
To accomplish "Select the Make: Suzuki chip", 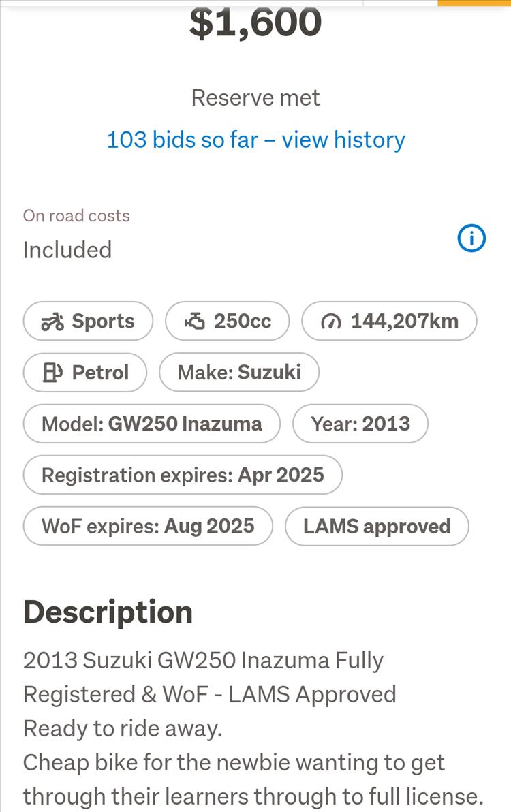I will pyautogui.click(x=239, y=373).
